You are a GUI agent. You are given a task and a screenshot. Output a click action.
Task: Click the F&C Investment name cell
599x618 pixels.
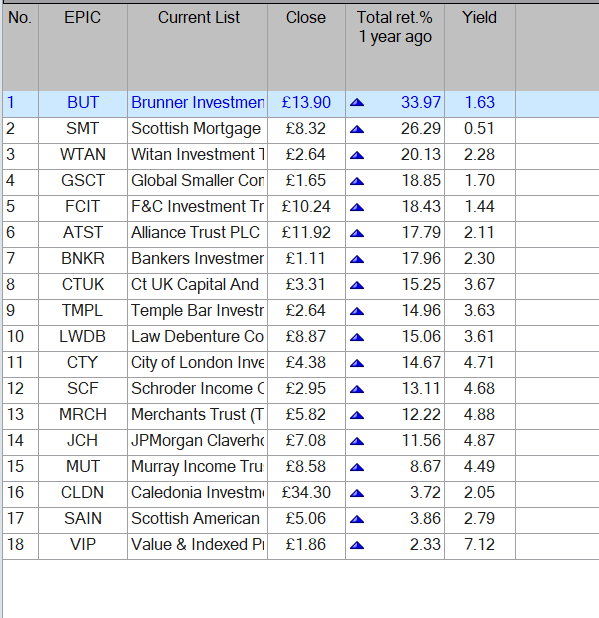197,207
